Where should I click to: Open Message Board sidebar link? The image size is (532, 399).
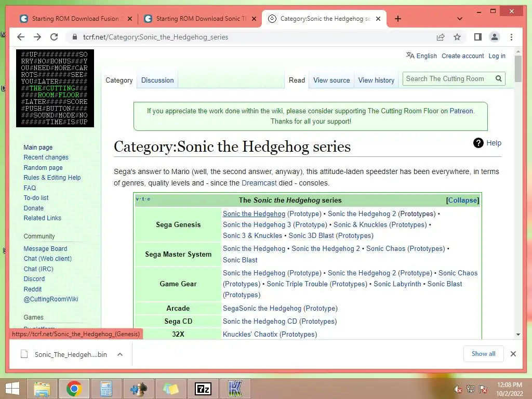point(45,249)
